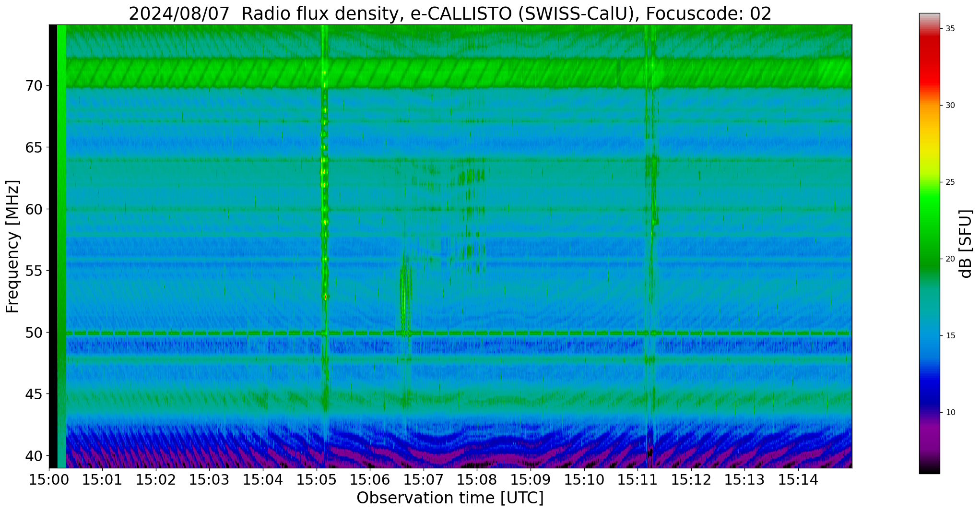This screenshot has height=512, width=980.
Task: Click the yellow region of the colorbar
Action: (x=929, y=149)
